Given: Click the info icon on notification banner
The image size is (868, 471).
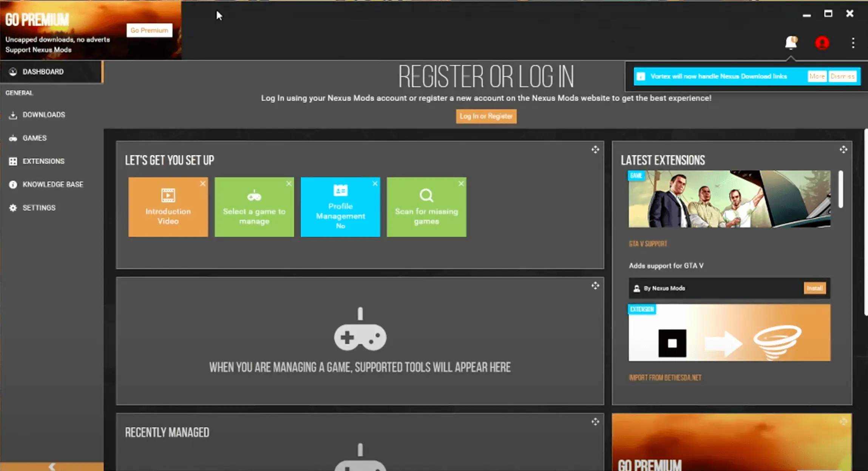Looking at the screenshot, I should (x=641, y=76).
